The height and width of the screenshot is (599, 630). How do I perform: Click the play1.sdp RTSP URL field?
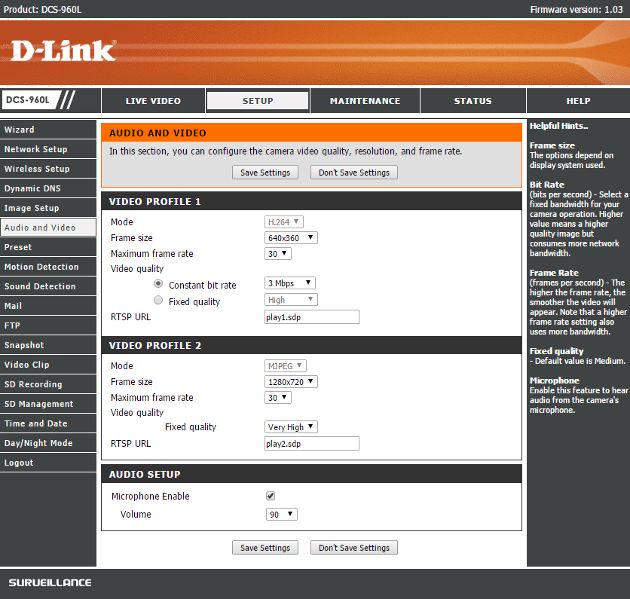(312, 317)
